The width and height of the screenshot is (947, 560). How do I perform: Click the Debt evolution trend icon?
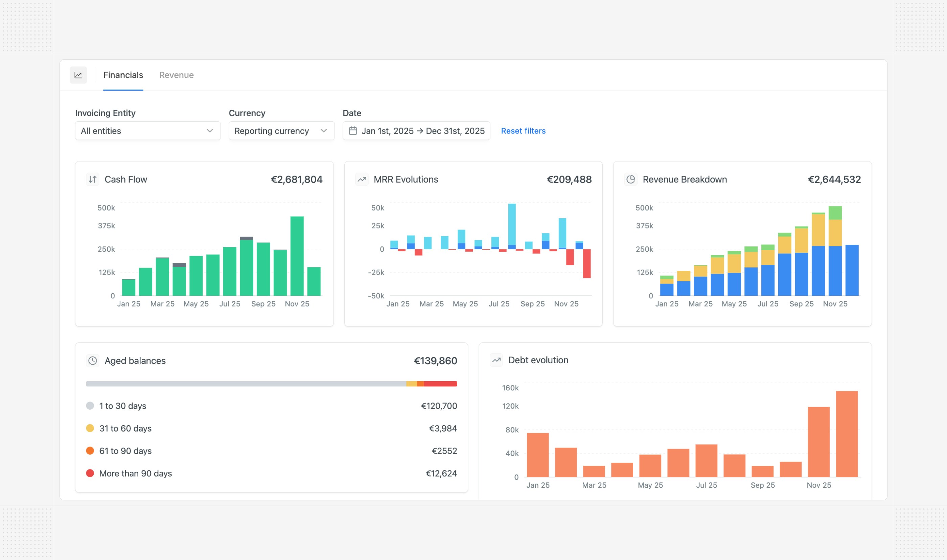(x=496, y=360)
